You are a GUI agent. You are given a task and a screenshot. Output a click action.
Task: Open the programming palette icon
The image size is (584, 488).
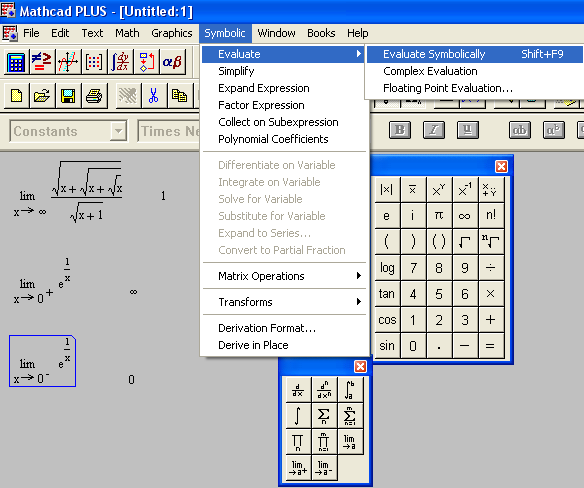146,61
